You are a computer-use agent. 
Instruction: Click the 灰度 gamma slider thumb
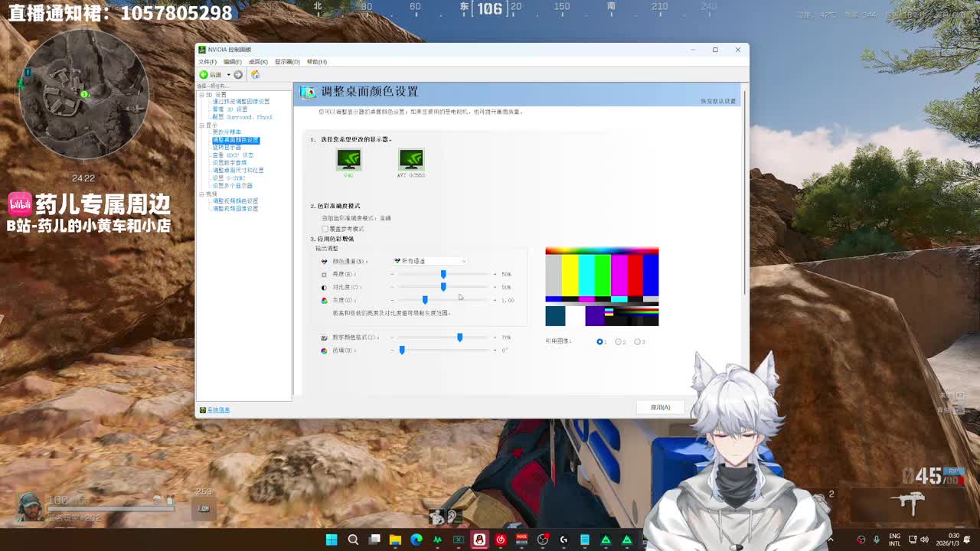[x=425, y=300]
